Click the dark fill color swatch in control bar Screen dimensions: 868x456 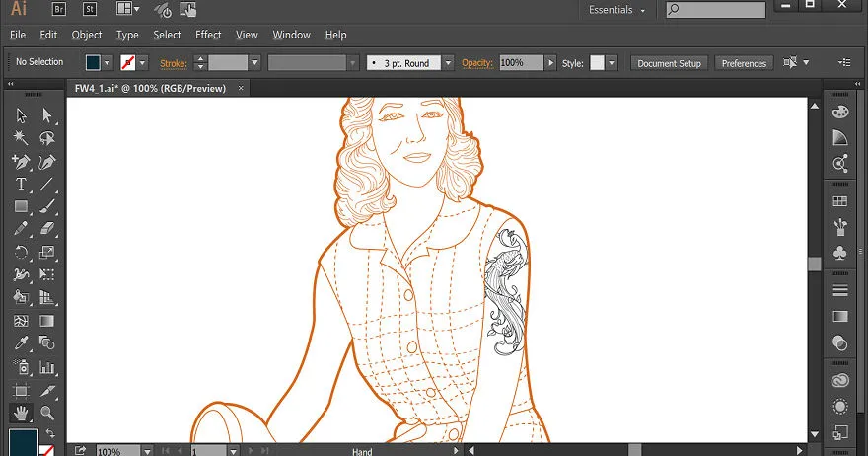coord(93,62)
